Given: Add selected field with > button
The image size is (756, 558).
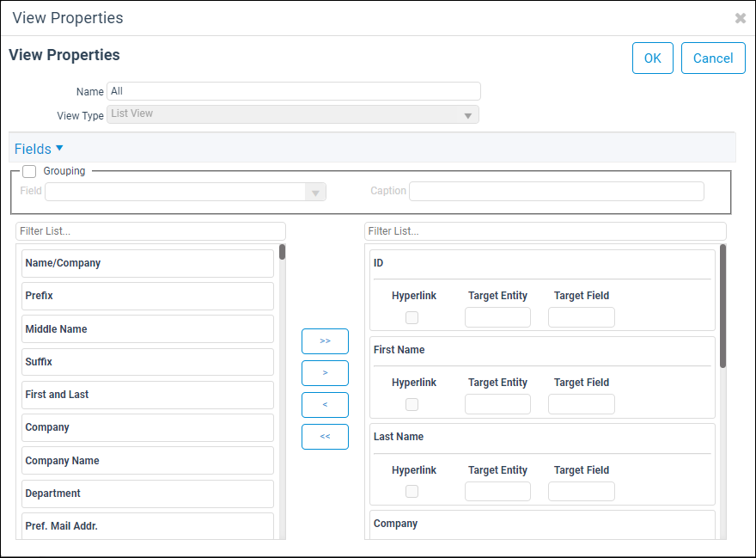Looking at the screenshot, I should click(325, 373).
